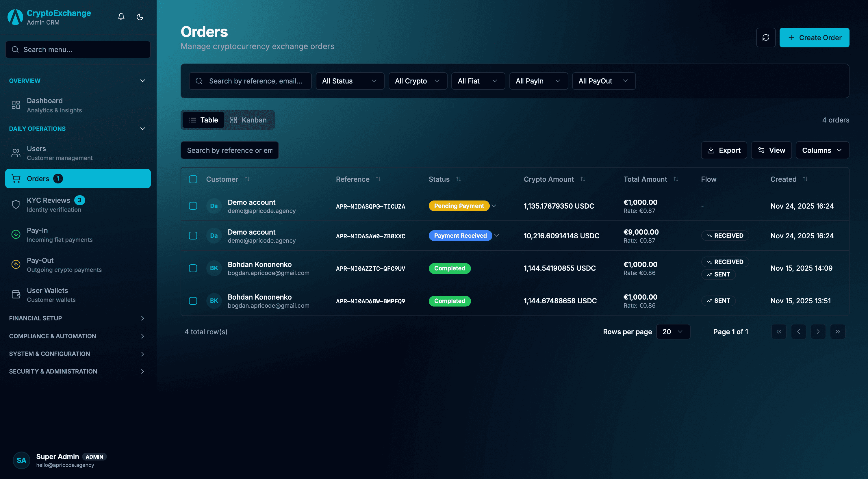This screenshot has height=479, width=868.
Task: Sort by Customer column arrows icon
Action: [247, 179]
